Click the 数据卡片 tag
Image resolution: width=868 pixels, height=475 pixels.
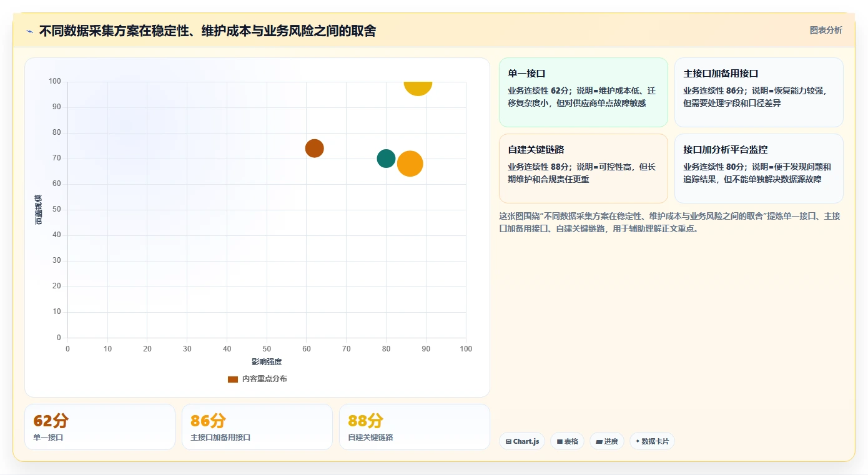652,441
